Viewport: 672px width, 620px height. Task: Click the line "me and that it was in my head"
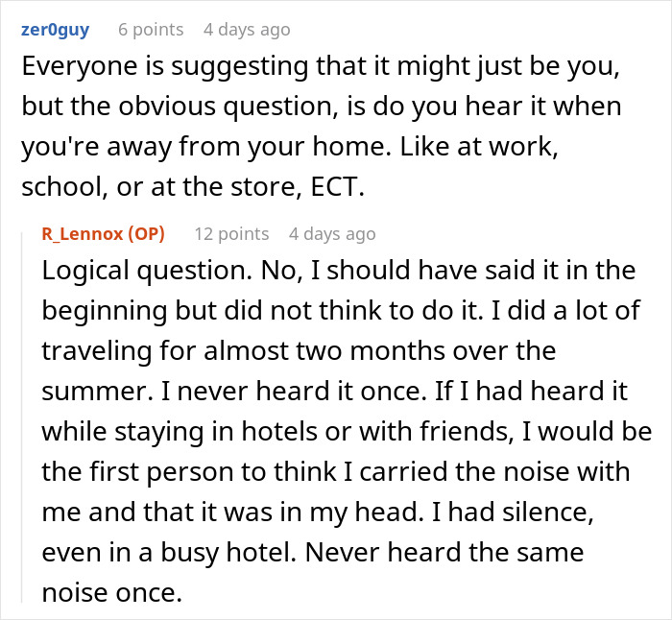tap(319, 513)
